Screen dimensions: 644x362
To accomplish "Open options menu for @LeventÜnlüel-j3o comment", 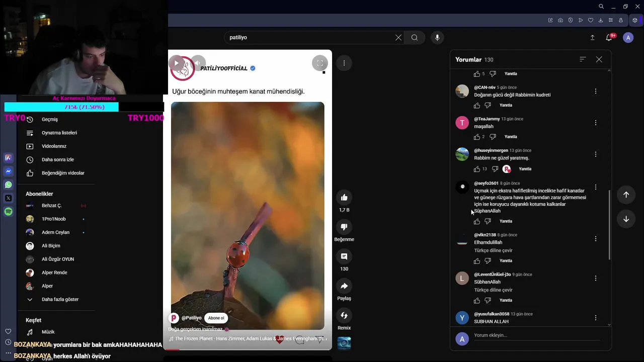I will tap(596, 278).
